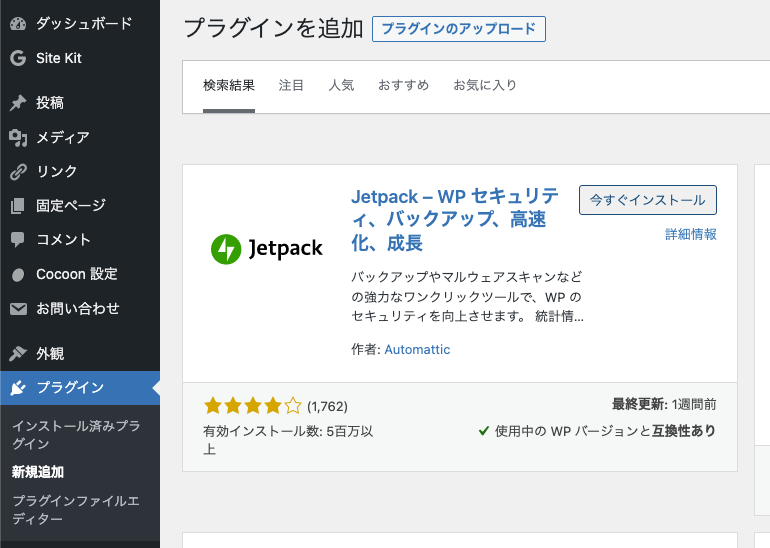Install Jetpack with 今すぐインストール button
This screenshot has height=548, width=770.
[x=648, y=200]
